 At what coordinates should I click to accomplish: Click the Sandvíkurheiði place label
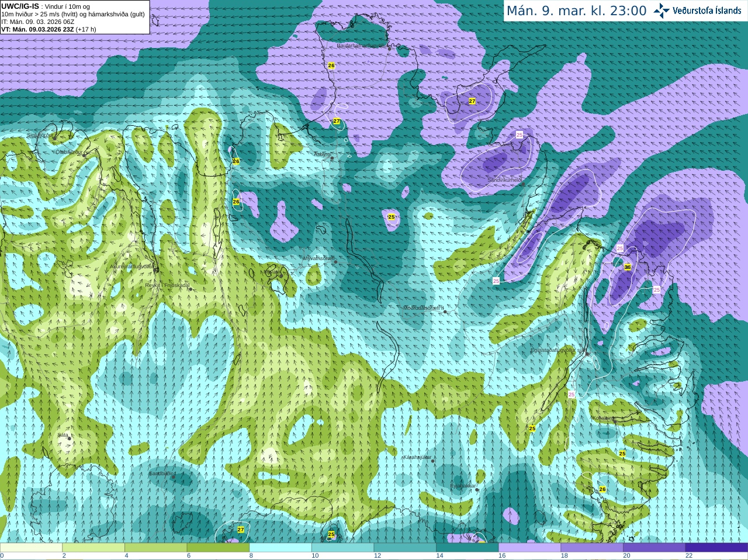click(505, 180)
